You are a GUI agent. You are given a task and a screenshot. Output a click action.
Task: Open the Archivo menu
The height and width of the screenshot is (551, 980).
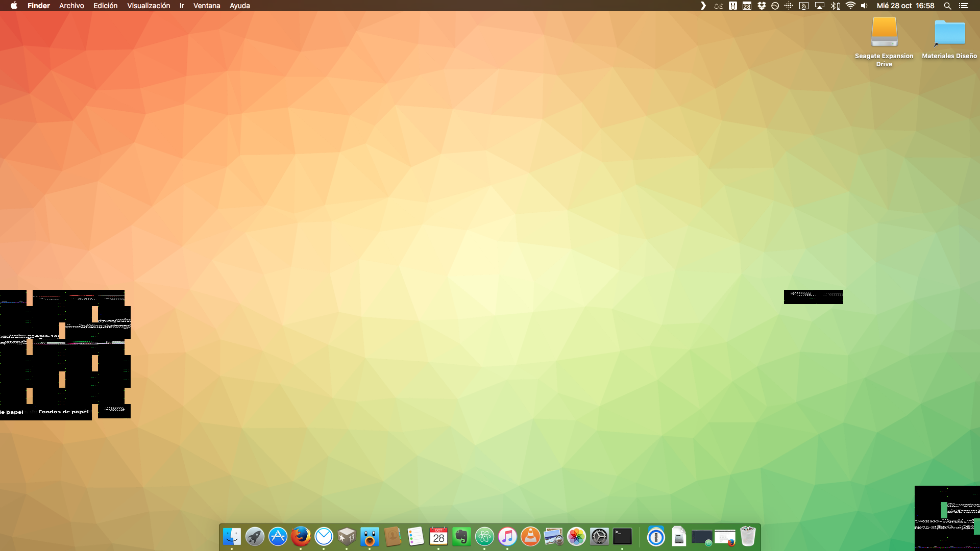pos(71,6)
